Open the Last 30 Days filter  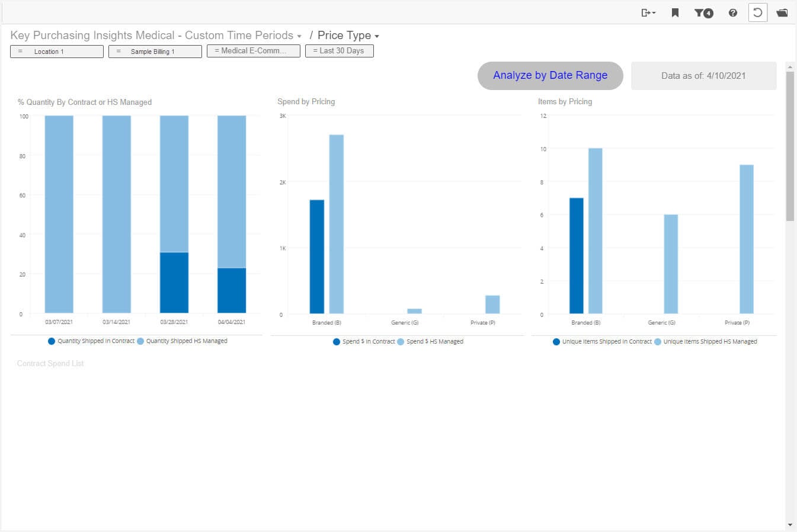(339, 51)
